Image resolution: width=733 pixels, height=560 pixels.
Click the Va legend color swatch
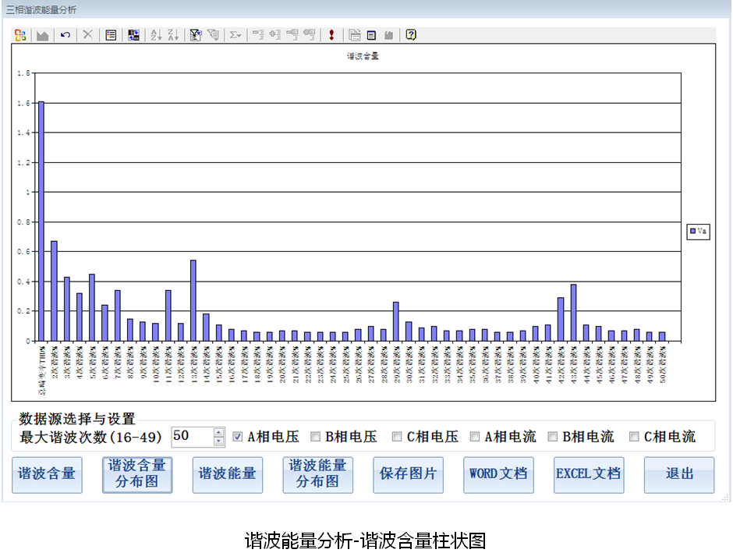[692, 232]
